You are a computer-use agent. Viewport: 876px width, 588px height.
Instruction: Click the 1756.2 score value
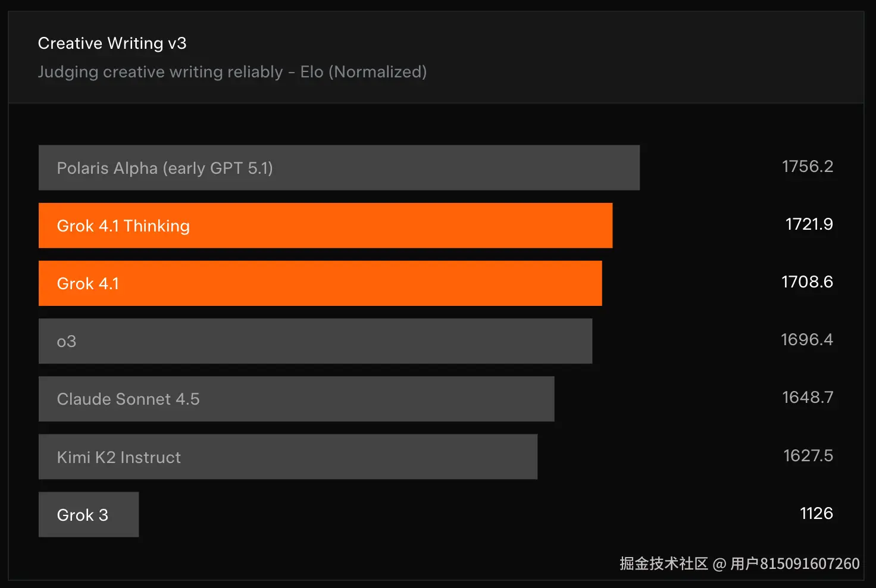[808, 167]
